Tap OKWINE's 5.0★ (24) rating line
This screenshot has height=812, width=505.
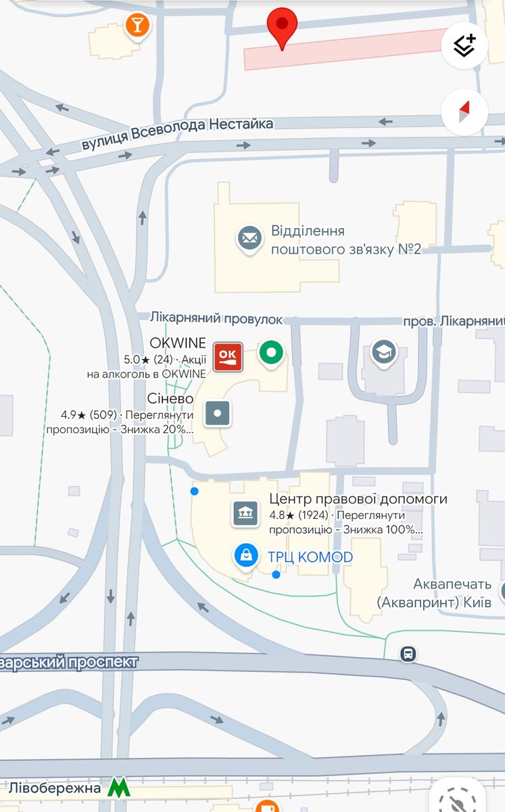[x=165, y=359]
